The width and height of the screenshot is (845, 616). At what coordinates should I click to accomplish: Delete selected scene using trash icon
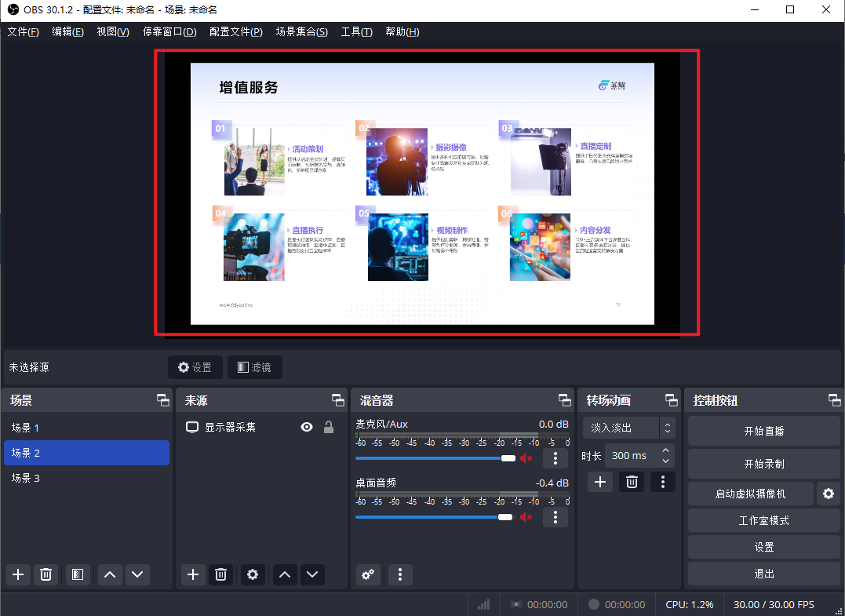click(x=46, y=574)
